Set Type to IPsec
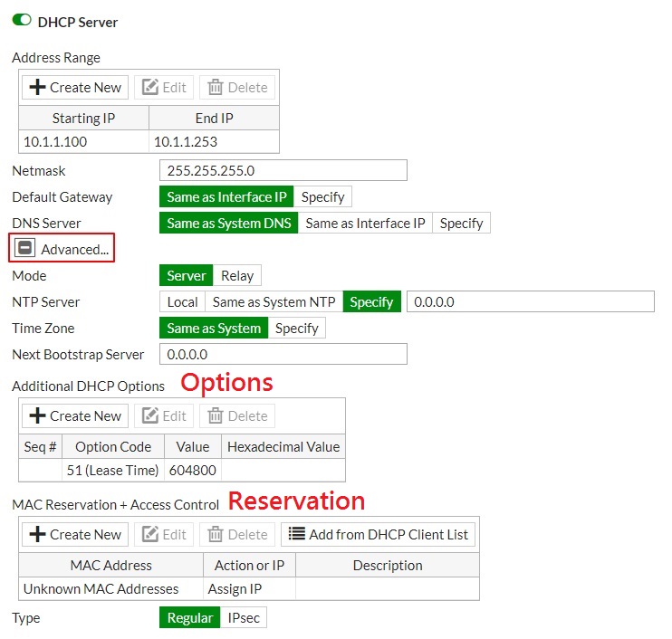Image resolution: width=672 pixels, height=639 pixels. click(x=243, y=617)
